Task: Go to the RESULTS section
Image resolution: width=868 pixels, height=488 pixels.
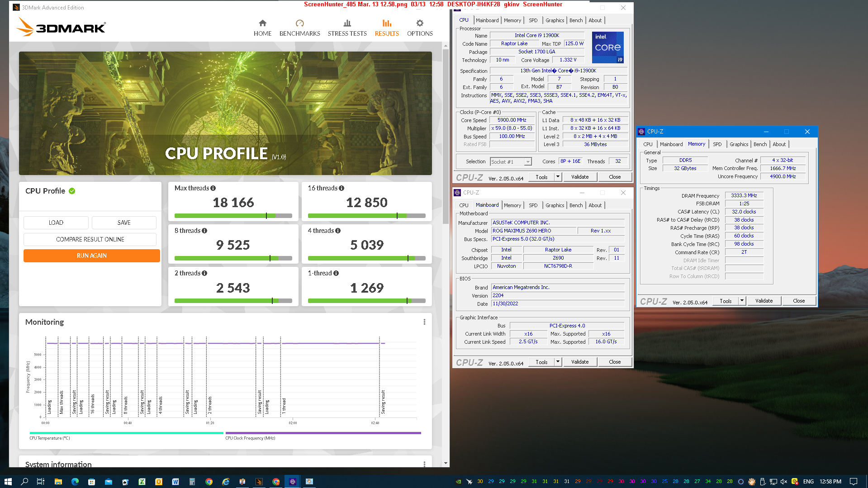Action: [x=387, y=28]
